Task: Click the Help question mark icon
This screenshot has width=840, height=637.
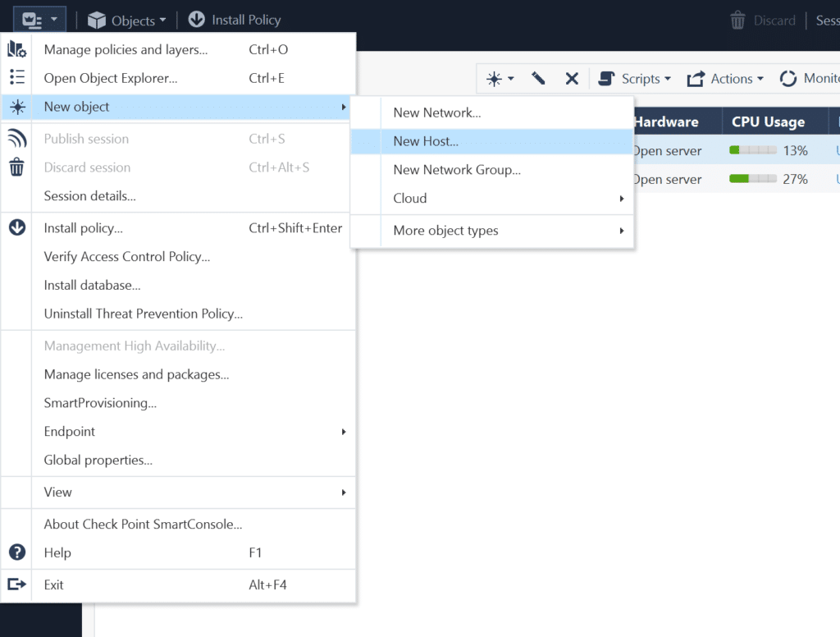Action: pyautogui.click(x=16, y=552)
